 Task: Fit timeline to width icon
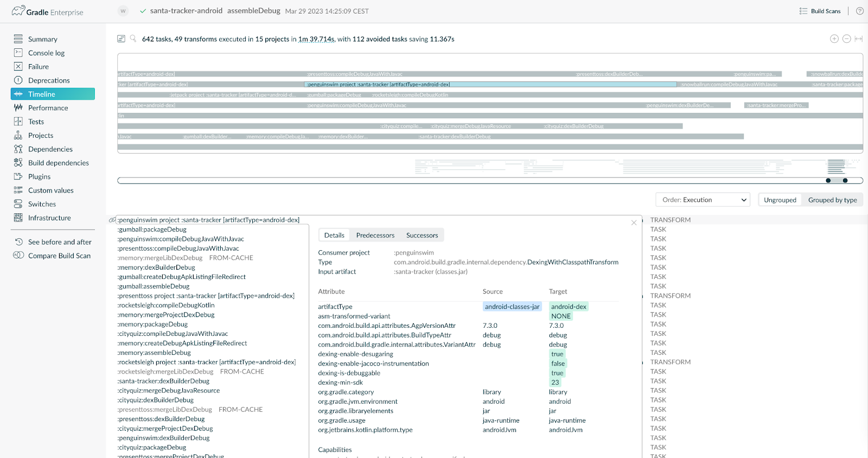tap(858, 39)
